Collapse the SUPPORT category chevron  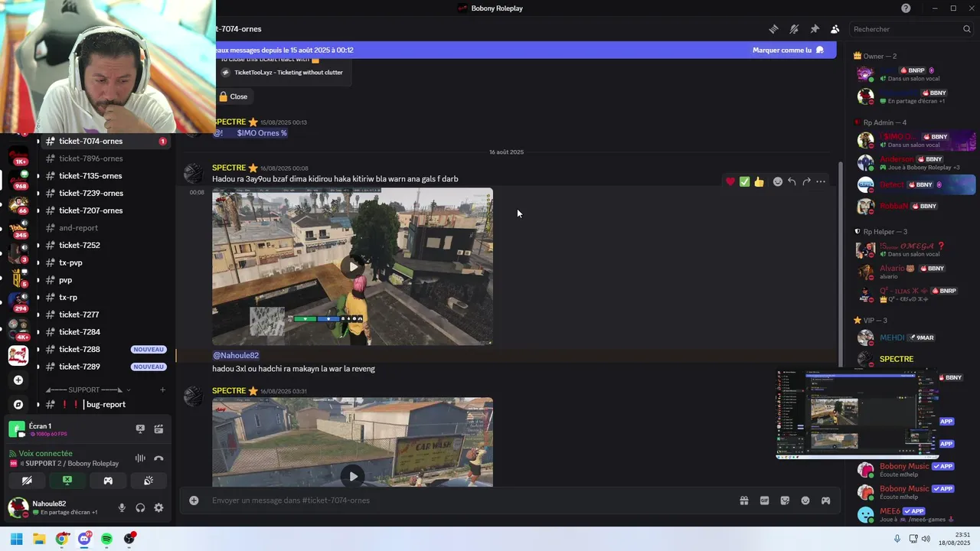[129, 390]
